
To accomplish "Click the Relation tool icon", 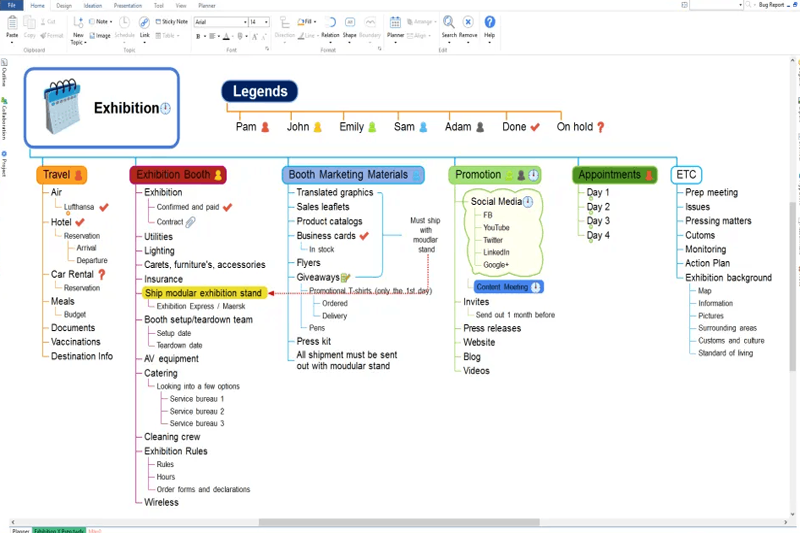I will pos(330,23).
